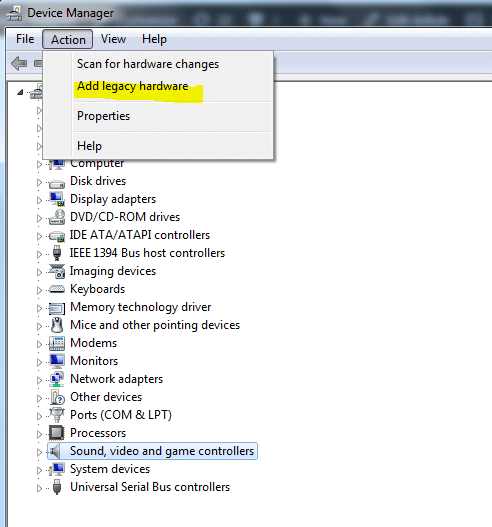Select the Keyboards label
The width and height of the screenshot is (492, 527).
point(97,289)
